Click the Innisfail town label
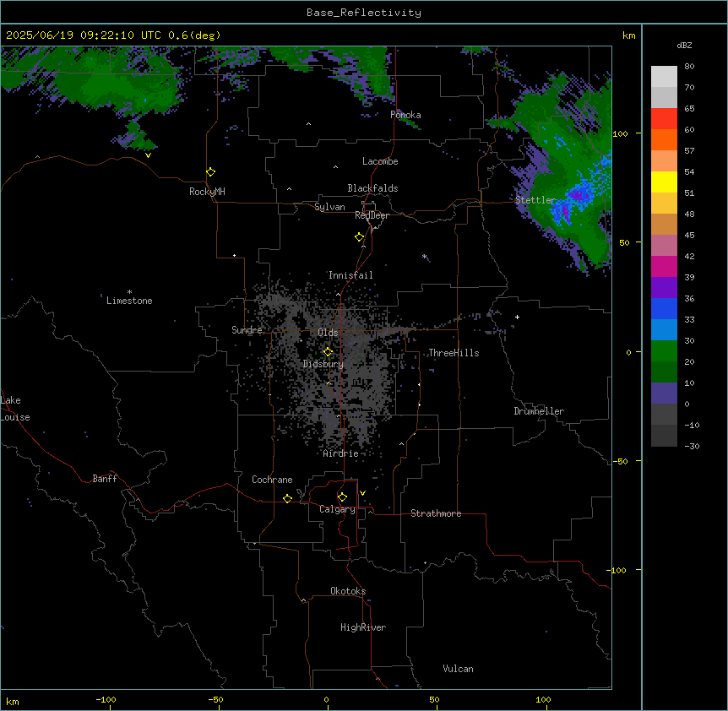Screen dimensions: 728x711 point(350,275)
